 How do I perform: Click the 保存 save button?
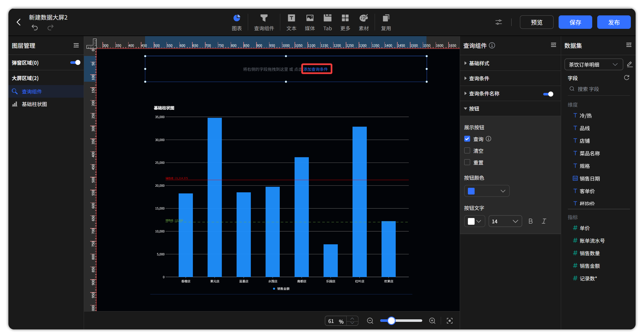pyautogui.click(x=575, y=22)
